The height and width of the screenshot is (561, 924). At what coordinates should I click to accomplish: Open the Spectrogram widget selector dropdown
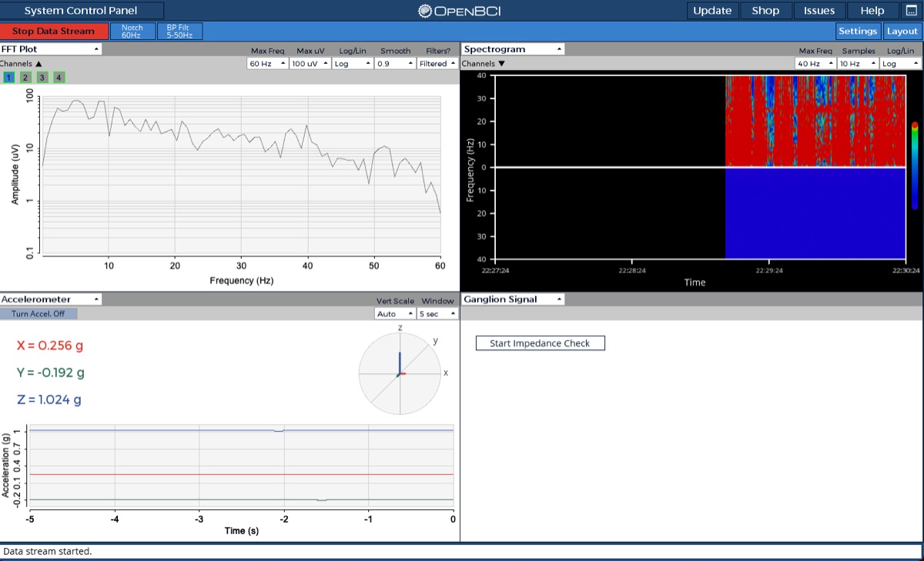pos(513,48)
